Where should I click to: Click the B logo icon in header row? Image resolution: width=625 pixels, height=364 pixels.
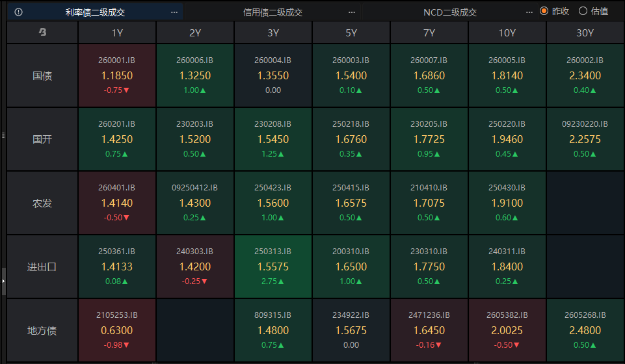[43, 32]
